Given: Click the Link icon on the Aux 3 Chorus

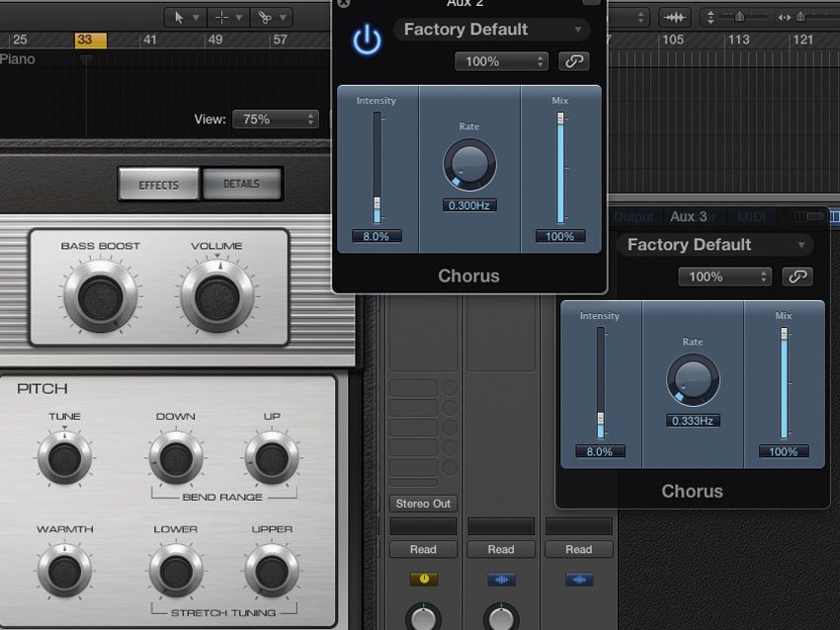Looking at the screenshot, I should (x=798, y=276).
